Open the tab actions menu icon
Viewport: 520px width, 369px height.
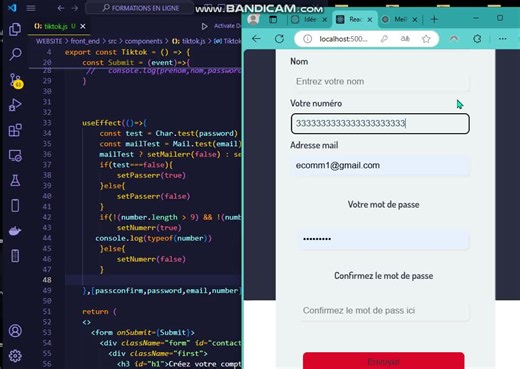tap(273, 19)
